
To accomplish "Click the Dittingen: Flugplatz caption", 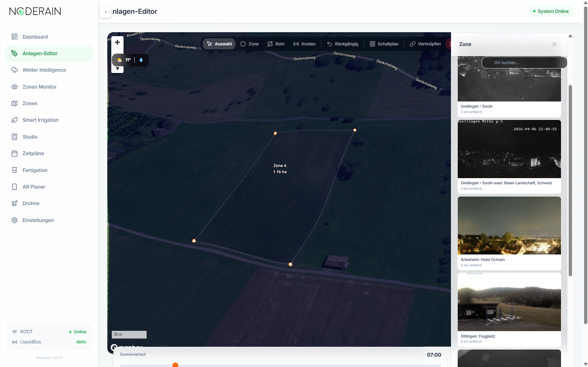I will click(478, 336).
